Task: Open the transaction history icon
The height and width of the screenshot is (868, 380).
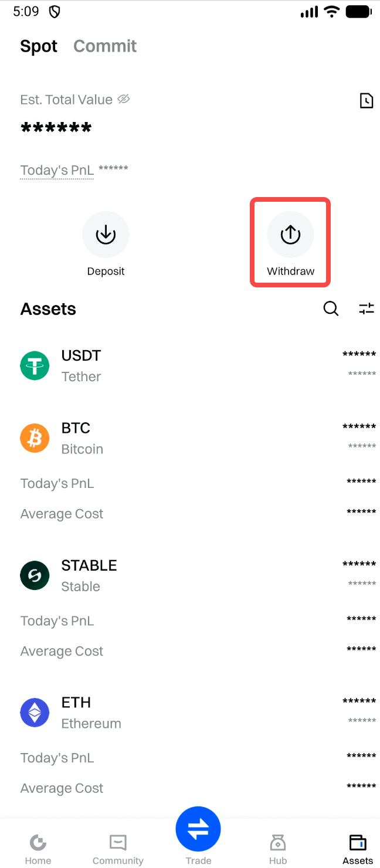Action: (366, 101)
